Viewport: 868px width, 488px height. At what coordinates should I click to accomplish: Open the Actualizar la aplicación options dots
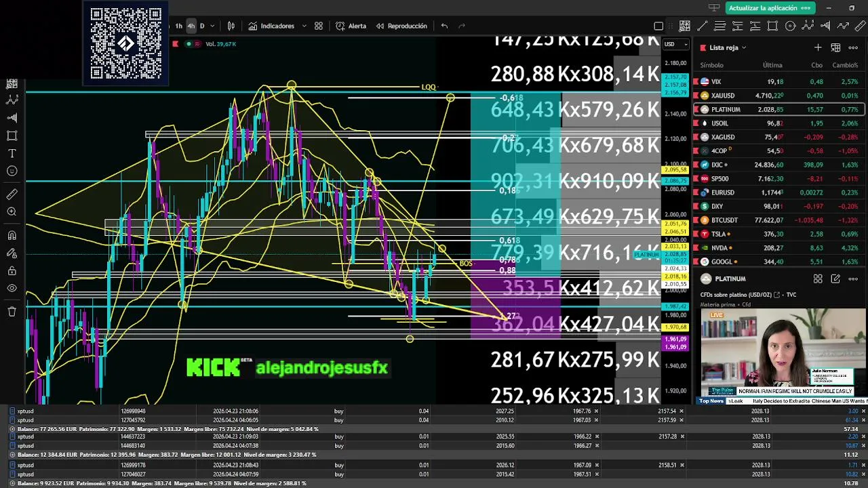pos(806,8)
